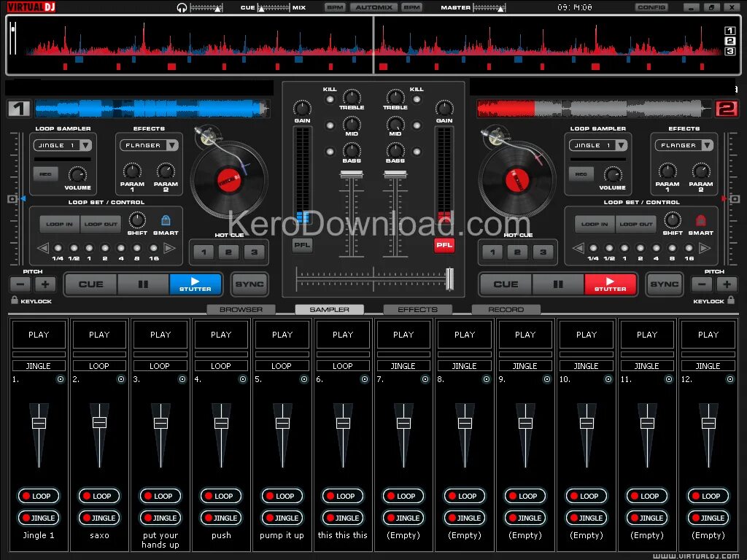Toggle deck 2 smart loop lock icon
Image resolution: width=747 pixels, height=560 pixels.
tap(700, 220)
